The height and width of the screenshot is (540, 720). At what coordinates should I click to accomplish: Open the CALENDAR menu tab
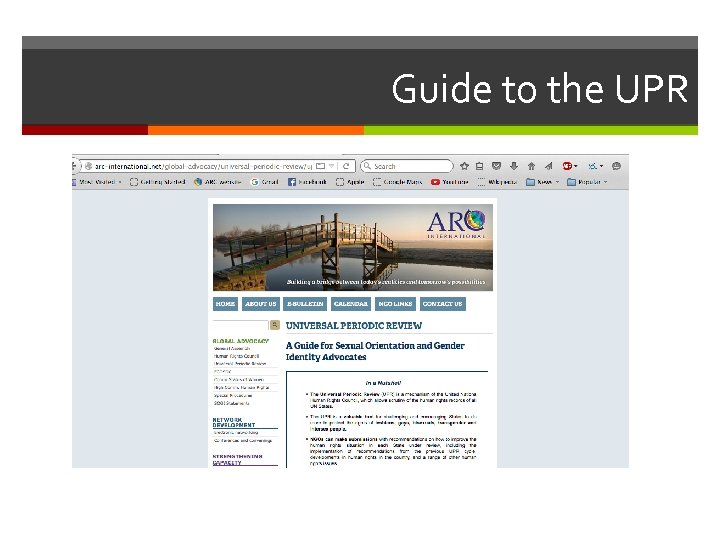pos(351,304)
